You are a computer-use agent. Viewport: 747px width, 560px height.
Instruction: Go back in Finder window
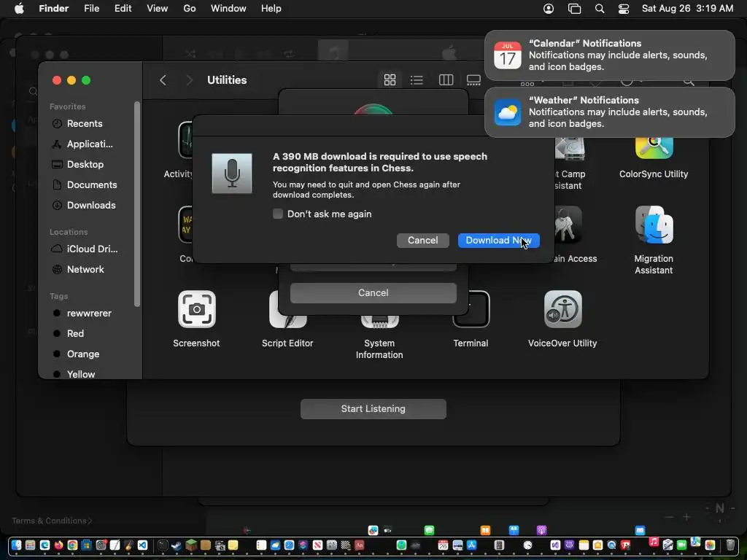163,80
